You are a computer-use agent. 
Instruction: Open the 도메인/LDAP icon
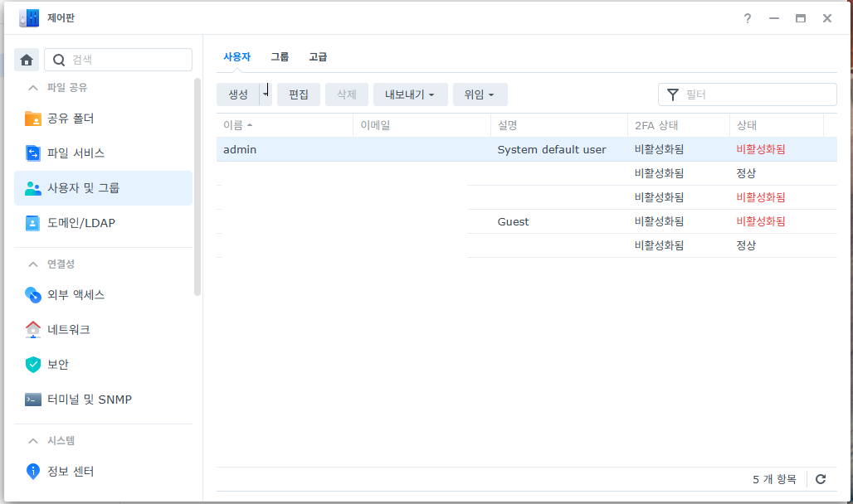pyautogui.click(x=32, y=223)
